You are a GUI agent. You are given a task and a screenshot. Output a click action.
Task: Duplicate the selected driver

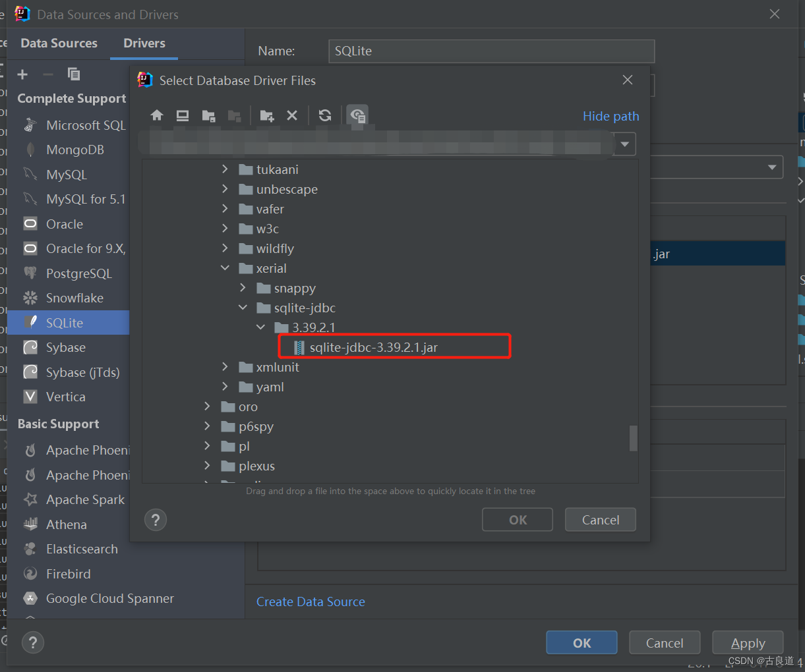coord(74,74)
